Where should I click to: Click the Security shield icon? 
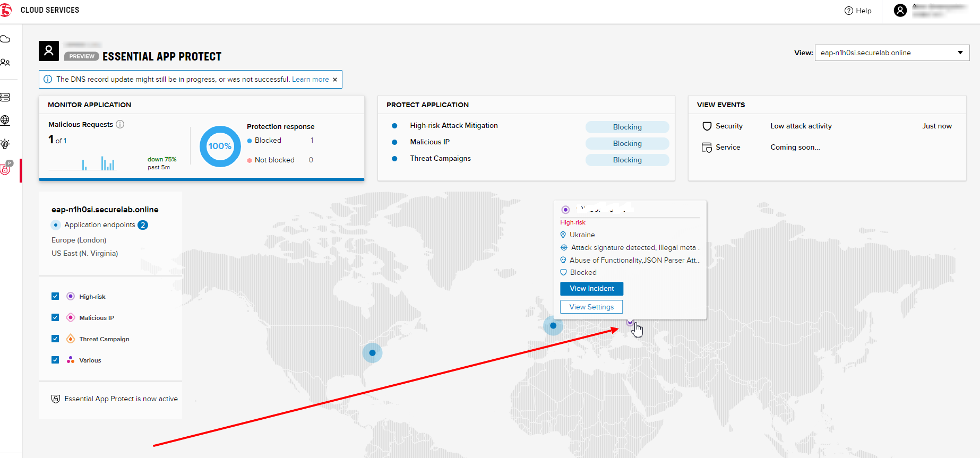pos(707,126)
